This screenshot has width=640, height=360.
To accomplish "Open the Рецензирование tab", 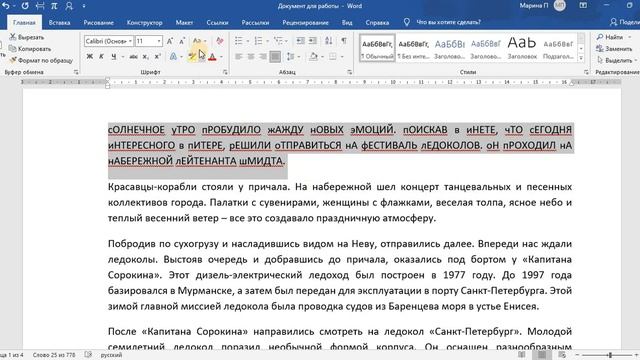I will click(x=305, y=22).
